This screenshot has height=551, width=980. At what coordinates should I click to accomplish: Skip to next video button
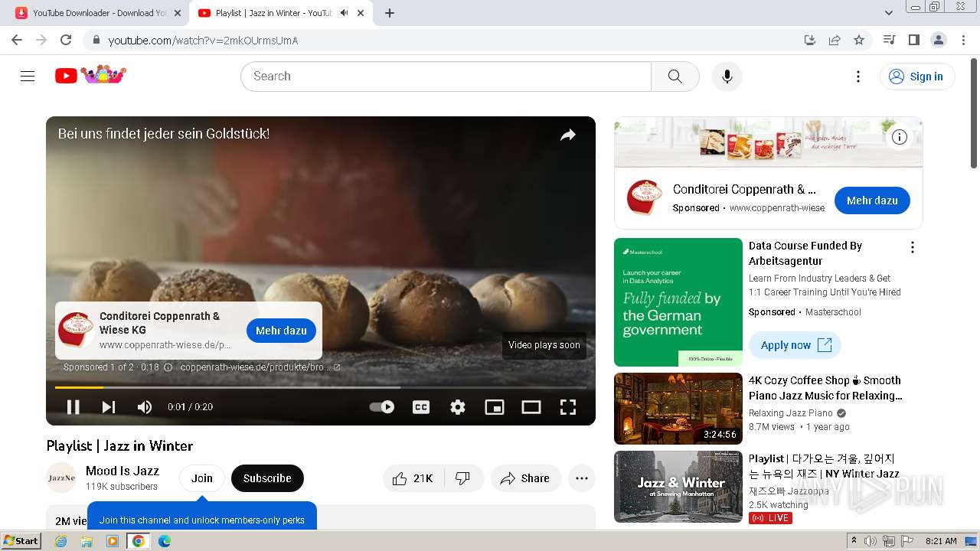click(x=109, y=407)
